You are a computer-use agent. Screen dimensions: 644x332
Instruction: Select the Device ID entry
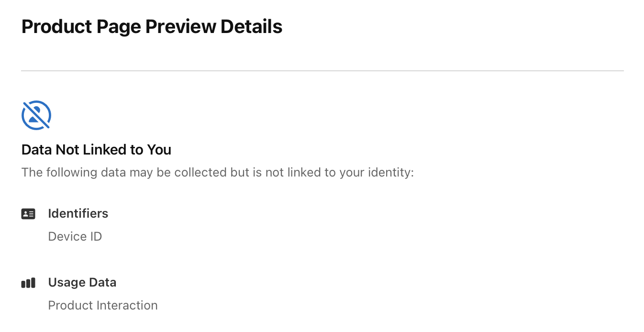tap(75, 236)
